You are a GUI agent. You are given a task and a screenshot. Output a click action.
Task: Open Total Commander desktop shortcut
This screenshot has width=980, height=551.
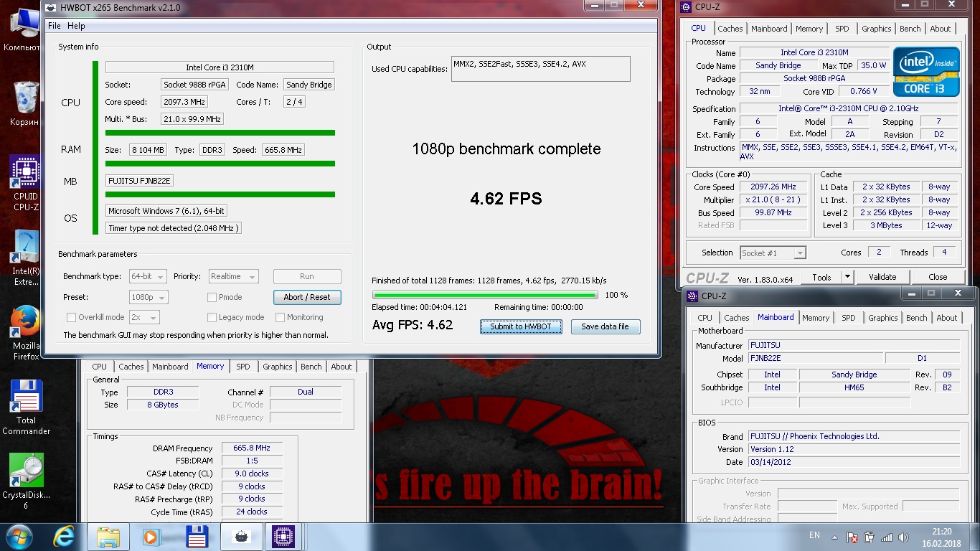tap(26, 408)
